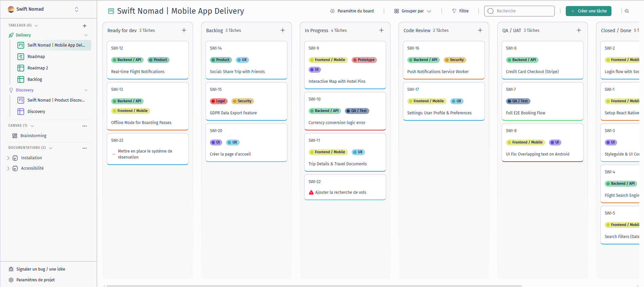Click the horizontal board scrollbar

tap(314, 286)
